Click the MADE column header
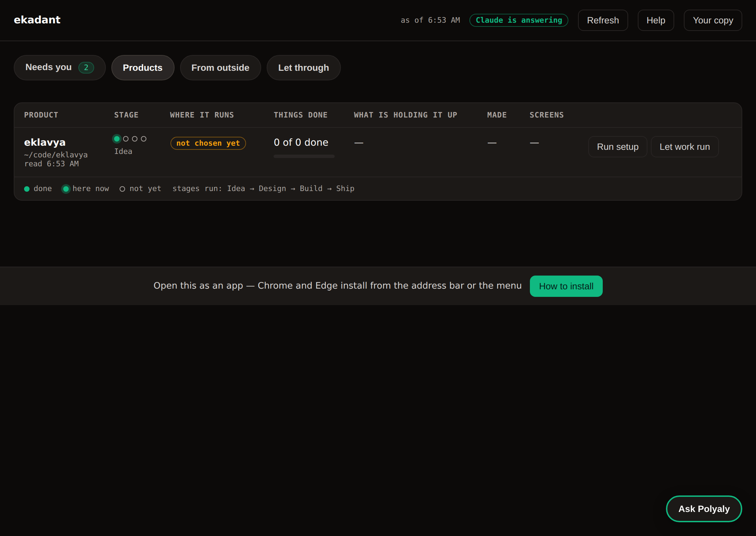756x536 pixels. coord(497,115)
